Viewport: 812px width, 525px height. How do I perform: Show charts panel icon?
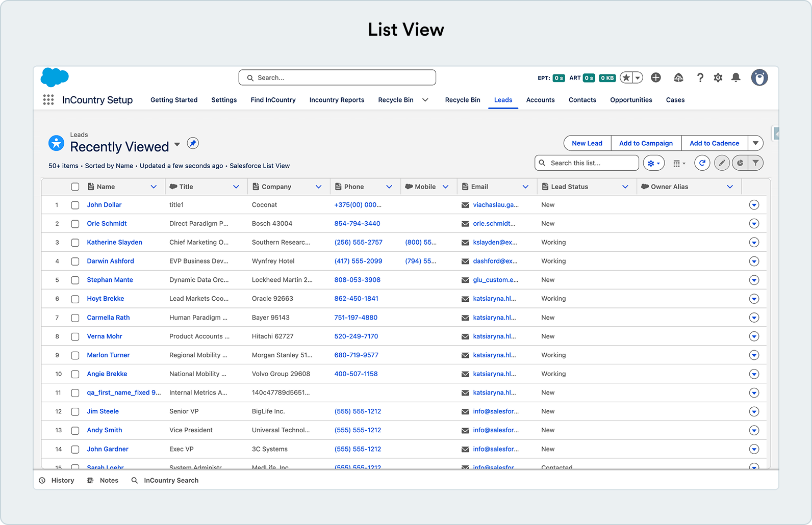tap(740, 163)
